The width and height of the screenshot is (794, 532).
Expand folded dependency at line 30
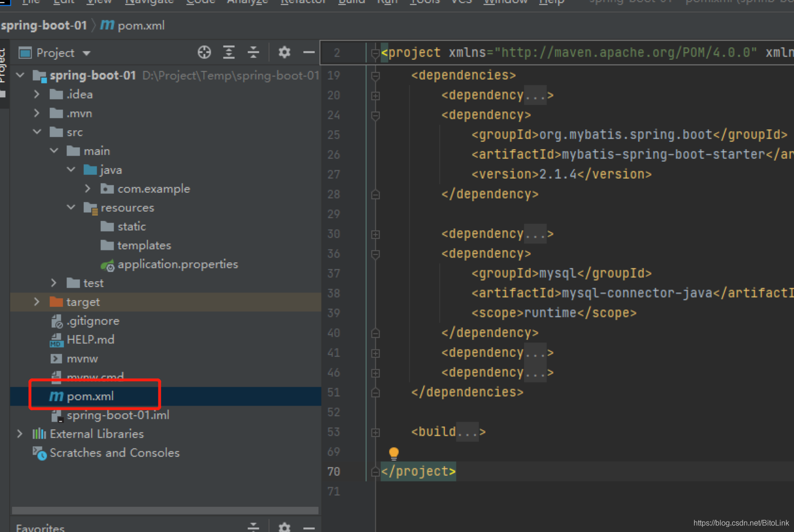pyautogui.click(x=375, y=234)
